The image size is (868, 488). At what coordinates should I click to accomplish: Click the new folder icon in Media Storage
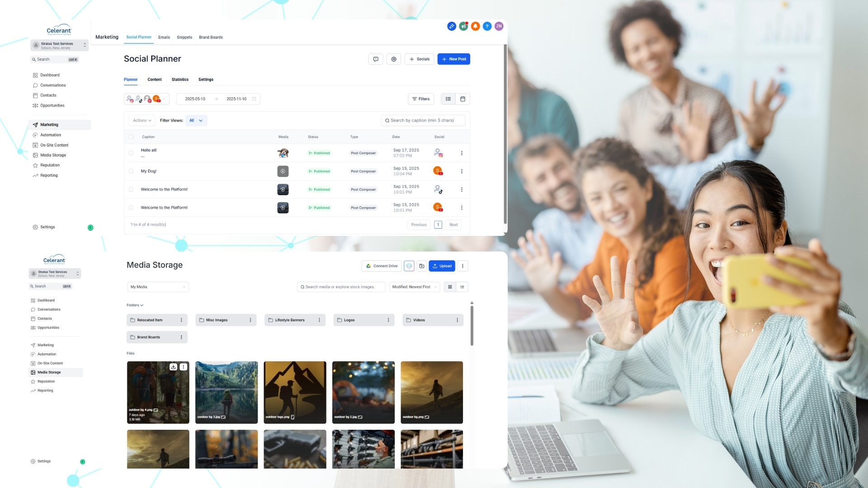click(421, 266)
